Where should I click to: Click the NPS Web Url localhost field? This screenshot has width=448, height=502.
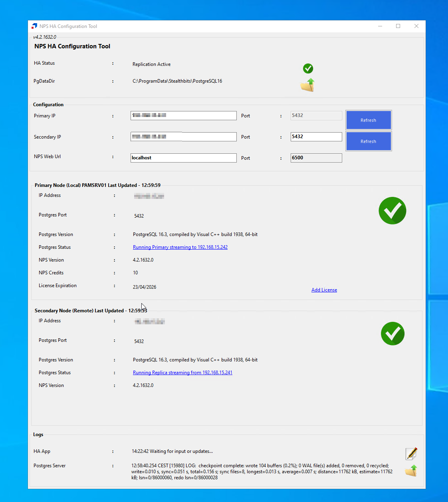(183, 158)
